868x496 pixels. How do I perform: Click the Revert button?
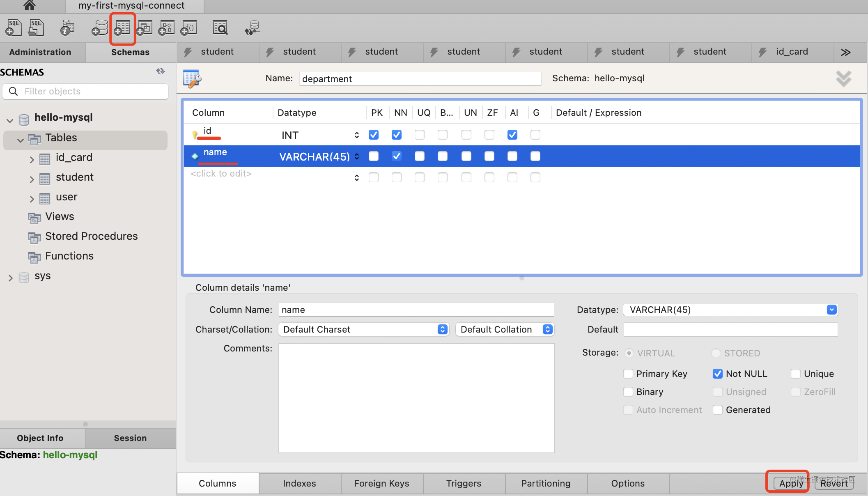click(834, 483)
